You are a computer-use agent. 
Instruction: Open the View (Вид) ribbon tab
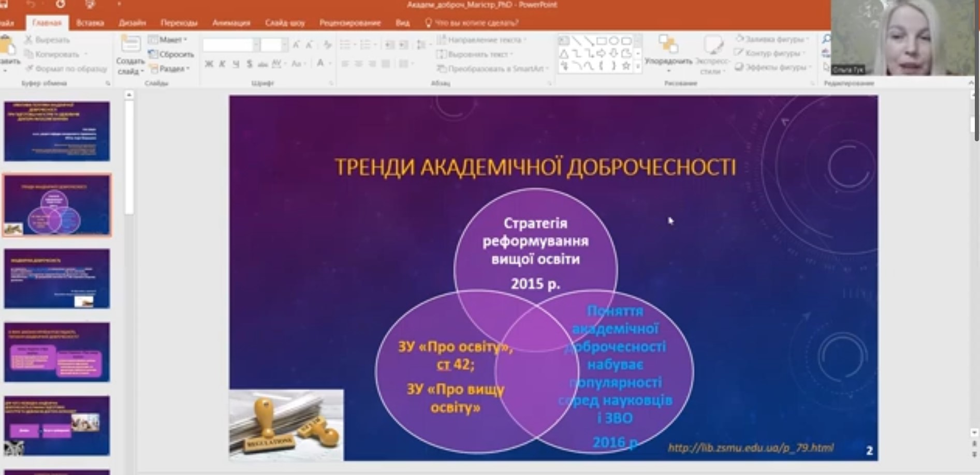point(403,23)
